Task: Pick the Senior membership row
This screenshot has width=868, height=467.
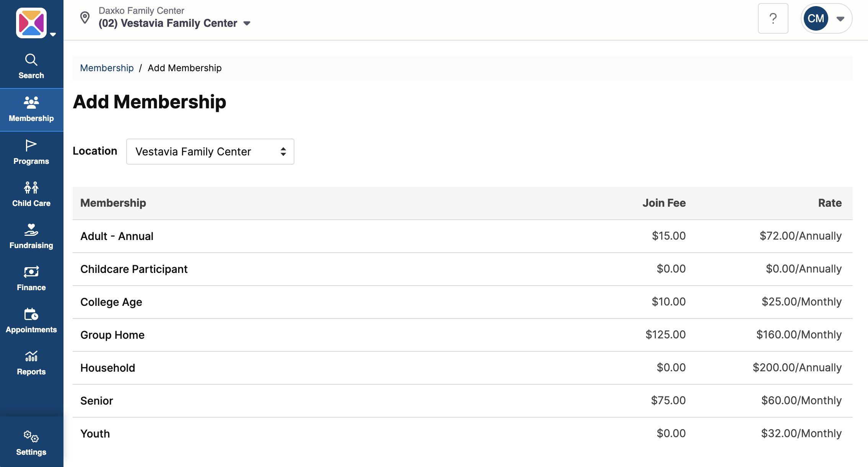Action: [97, 401]
